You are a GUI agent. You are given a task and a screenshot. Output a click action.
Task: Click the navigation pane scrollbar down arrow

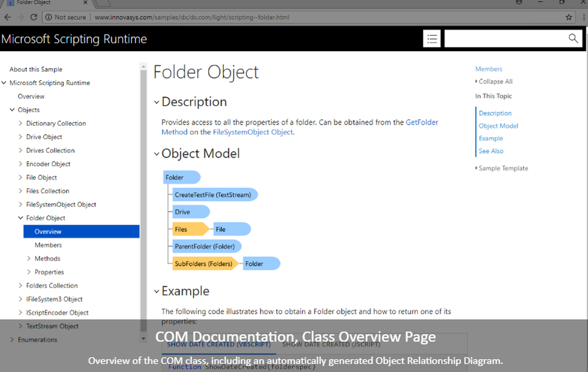click(143, 339)
